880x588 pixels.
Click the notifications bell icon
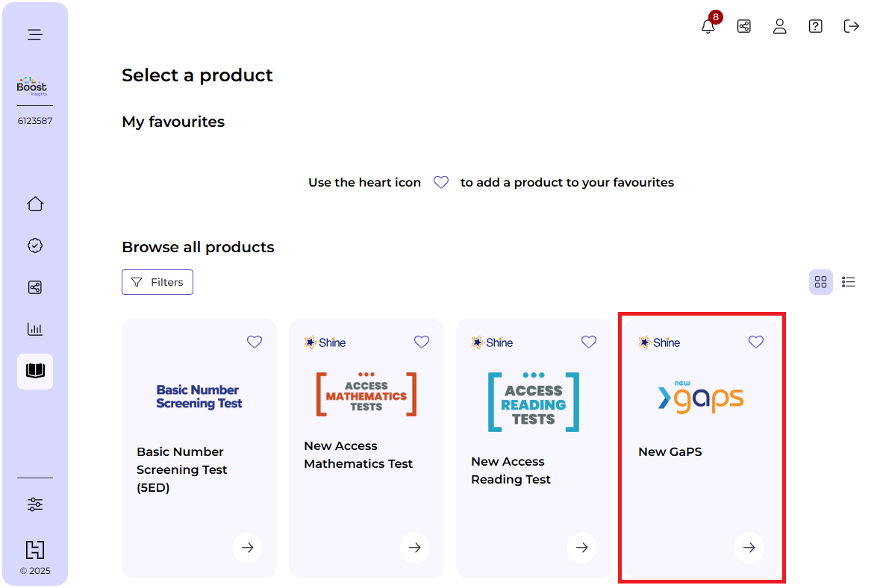pyautogui.click(x=708, y=26)
